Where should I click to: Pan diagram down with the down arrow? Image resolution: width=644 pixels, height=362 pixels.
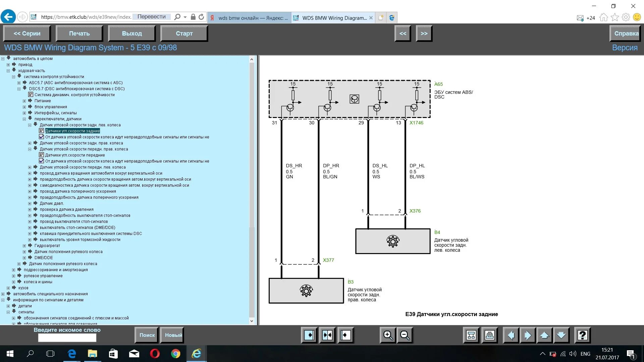(x=561, y=335)
